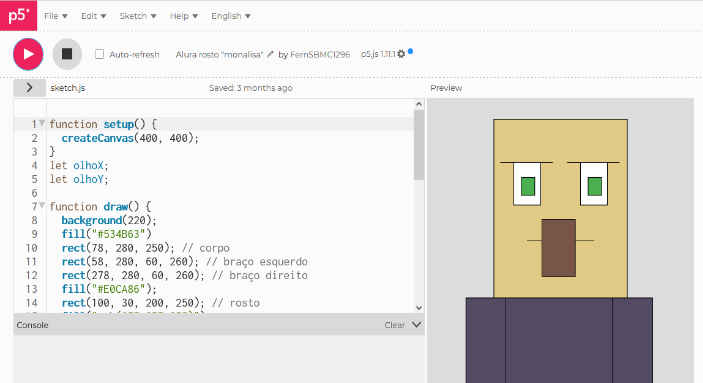Viewport: 703px width, 383px height.
Task: Click the p5 logo home icon
Action: click(18, 15)
